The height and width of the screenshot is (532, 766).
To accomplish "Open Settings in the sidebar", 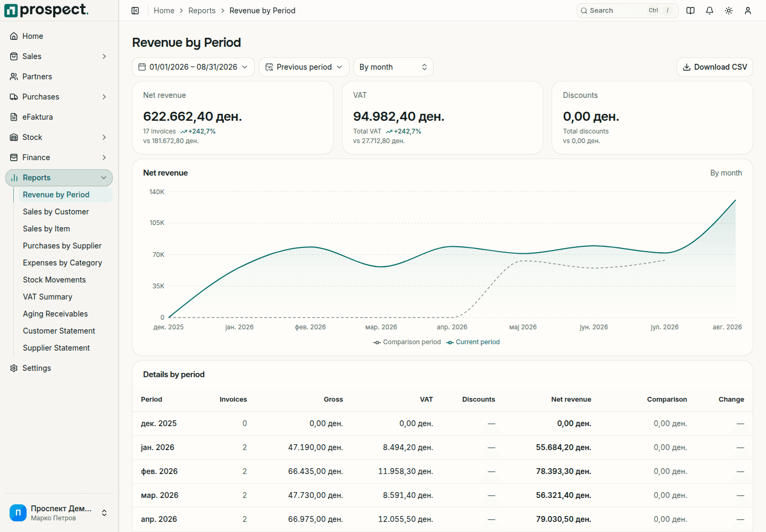I will point(59,368).
